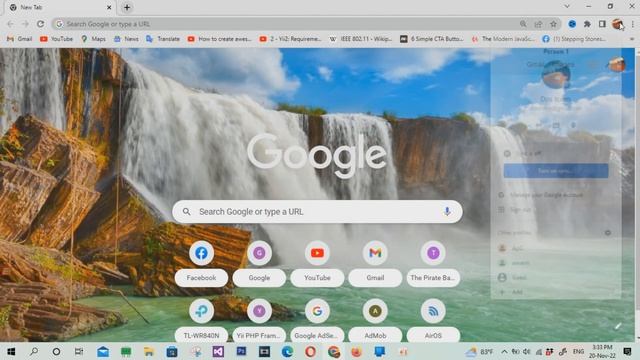Open News bookmark in bookmarks bar
The height and width of the screenshot is (360, 640).
(x=127, y=39)
